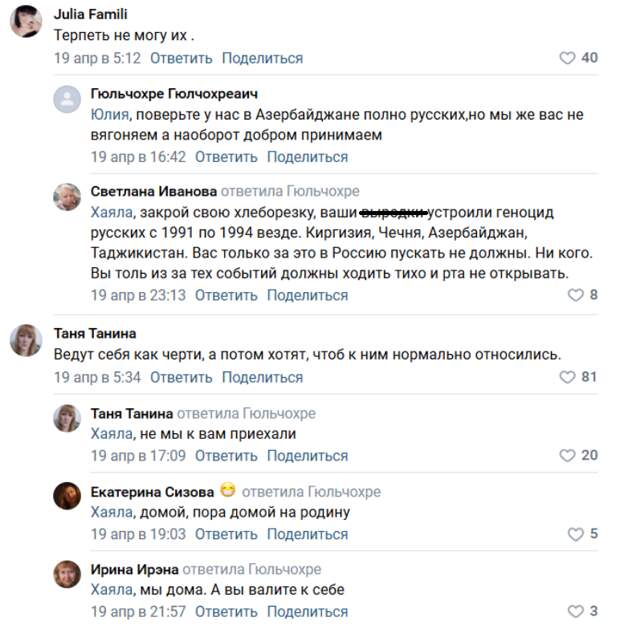Open Светлана Иванова's avatar photo
Screen dimensions: 620x625
[67, 197]
